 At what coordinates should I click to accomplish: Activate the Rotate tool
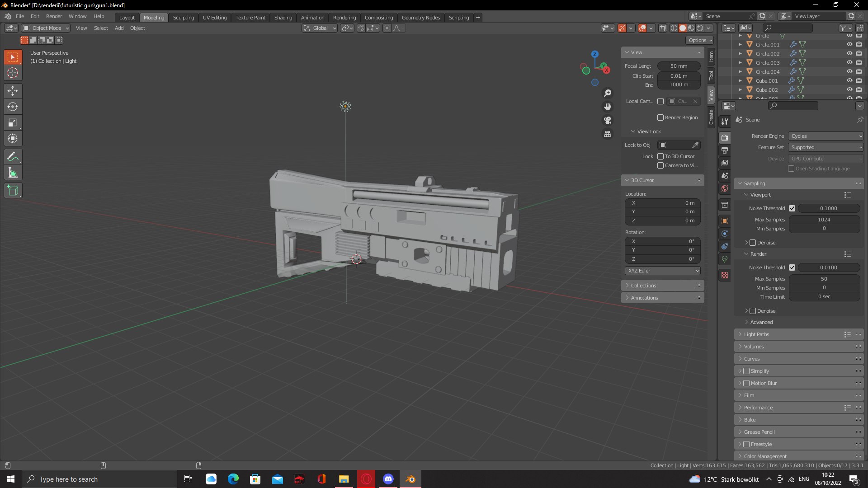point(13,107)
